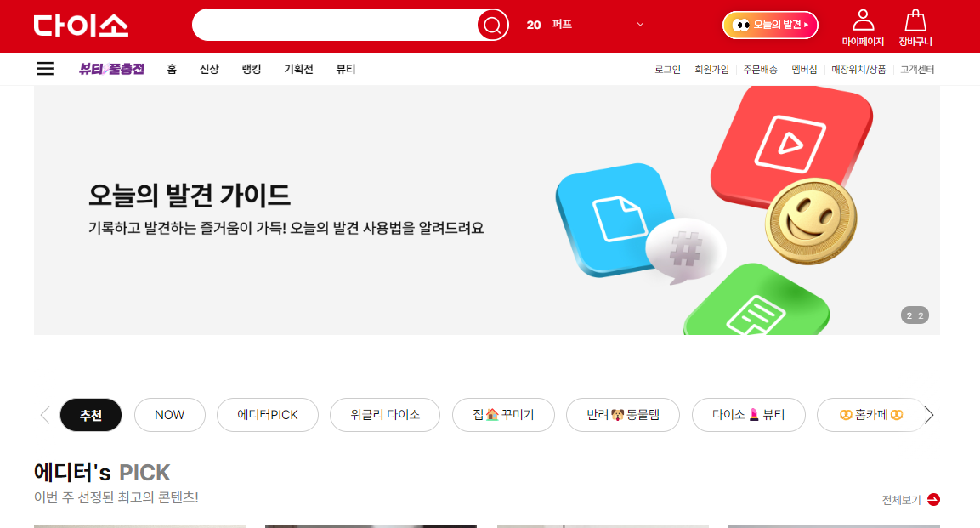Image resolution: width=980 pixels, height=528 pixels.
Task: Select the 위클리 다이소 pill
Action: pos(384,414)
